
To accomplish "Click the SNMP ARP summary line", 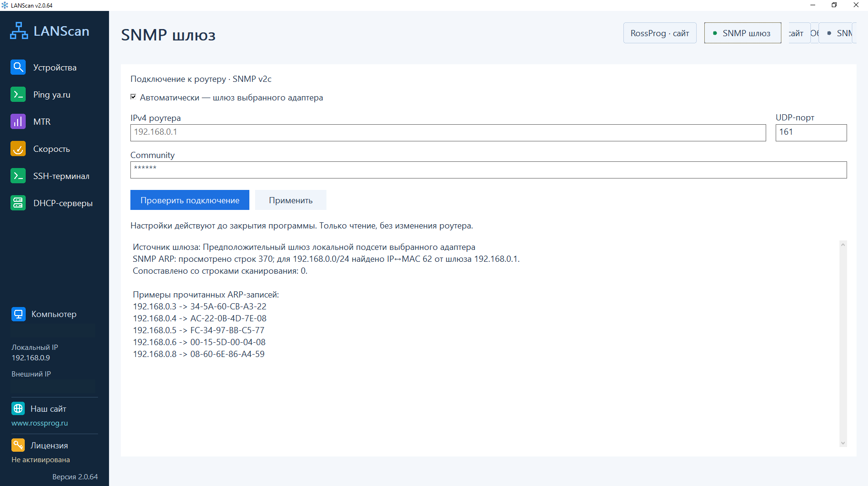I will [326, 258].
